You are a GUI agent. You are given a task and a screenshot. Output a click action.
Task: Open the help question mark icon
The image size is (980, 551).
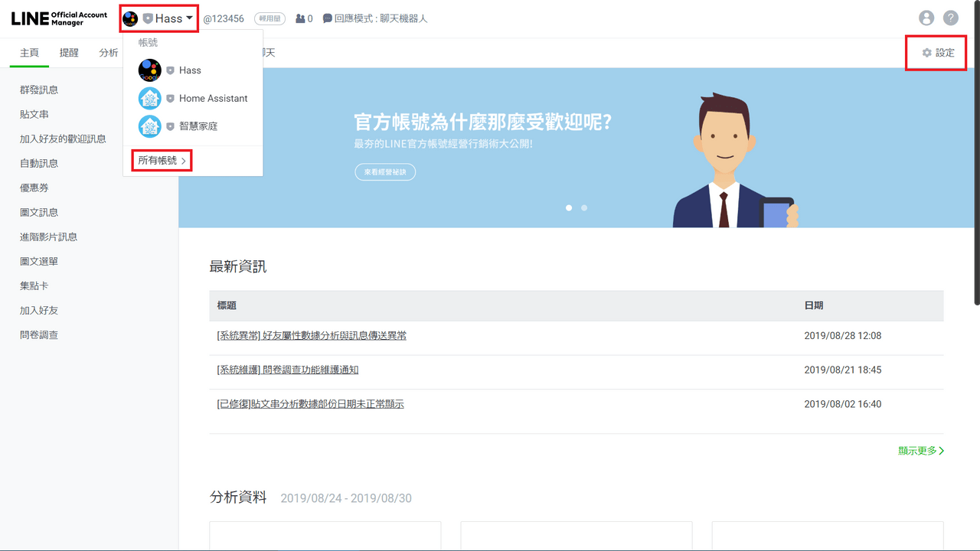[x=950, y=18]
